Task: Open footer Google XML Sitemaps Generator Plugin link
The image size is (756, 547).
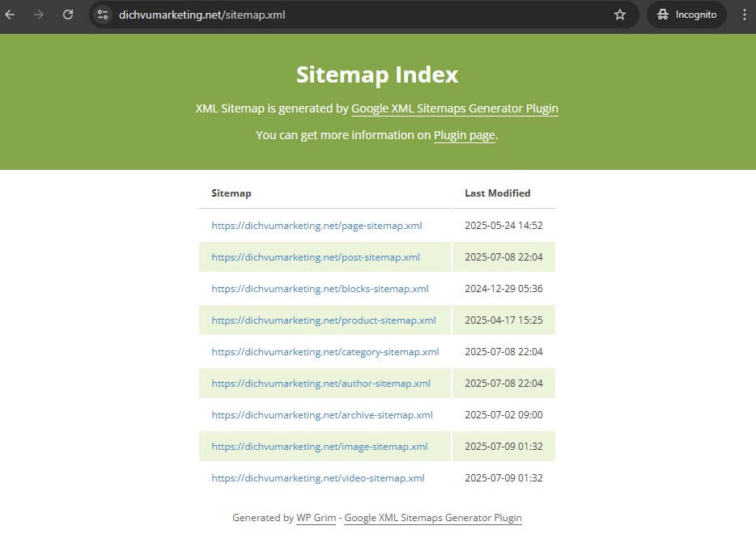Action: coord(433,518)
